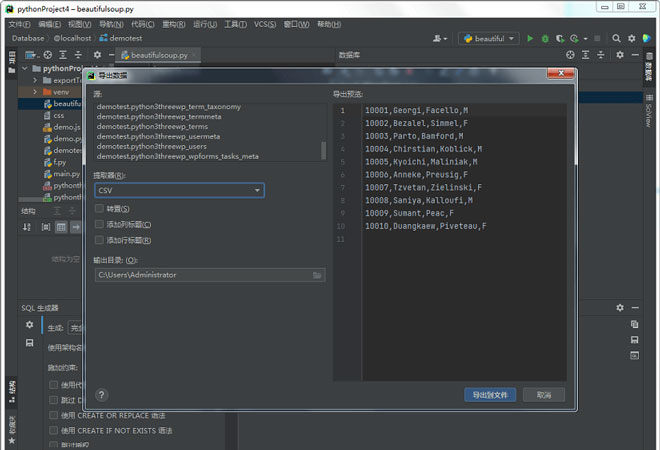This screenshot has height=450, width=660.
Task: Select demotest.python3threewp_usermeta source entry
Action: (x=158, y=136)
